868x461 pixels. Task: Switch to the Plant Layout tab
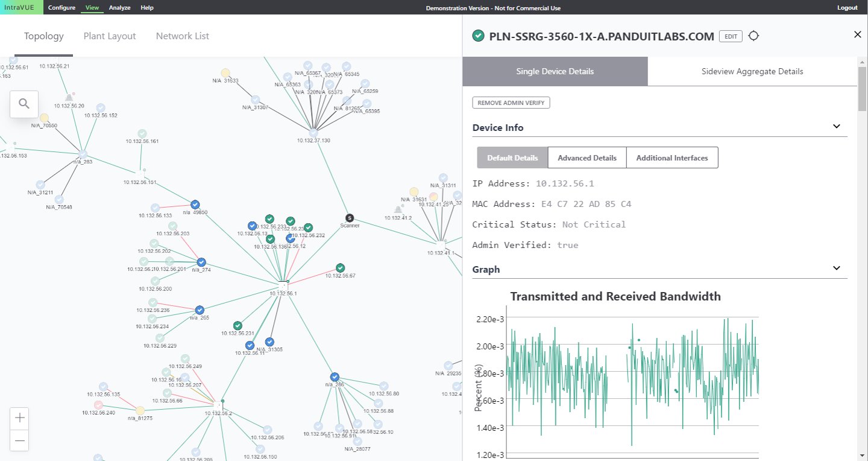tap(110, 36)
